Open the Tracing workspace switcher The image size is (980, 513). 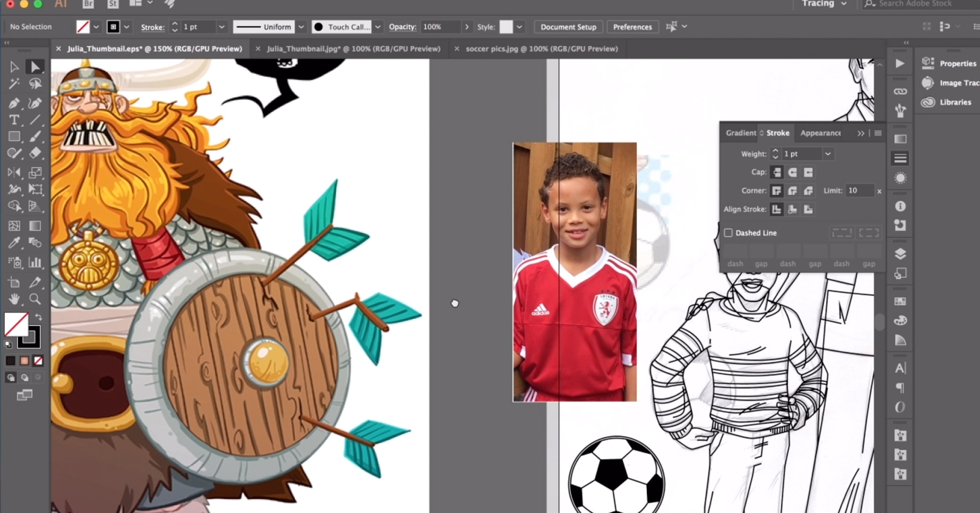point(824,4)
